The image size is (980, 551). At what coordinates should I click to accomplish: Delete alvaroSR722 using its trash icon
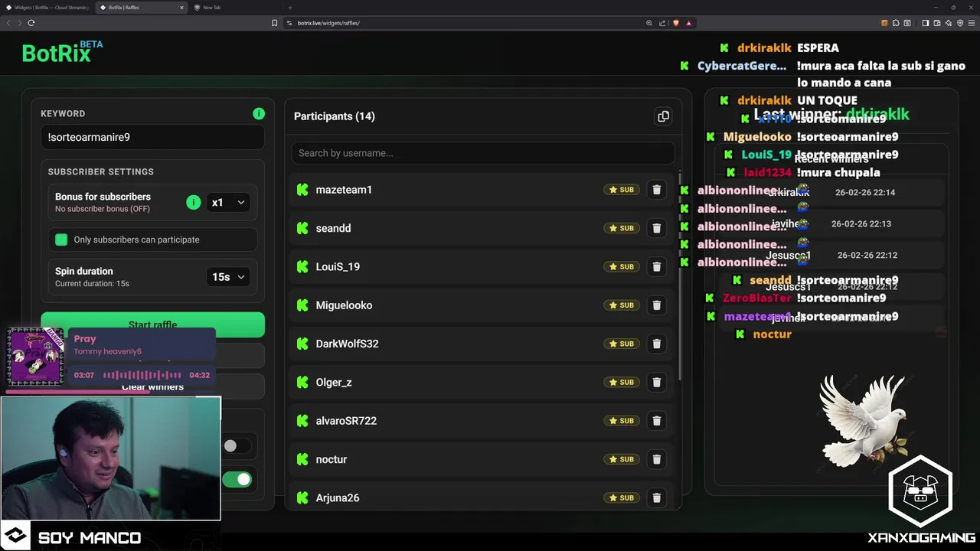656,421
